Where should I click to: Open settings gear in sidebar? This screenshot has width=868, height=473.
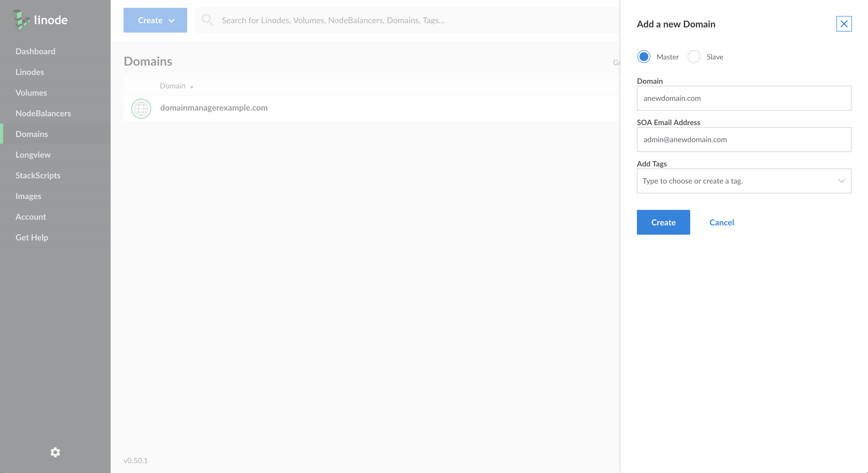[x=55, y=452]
